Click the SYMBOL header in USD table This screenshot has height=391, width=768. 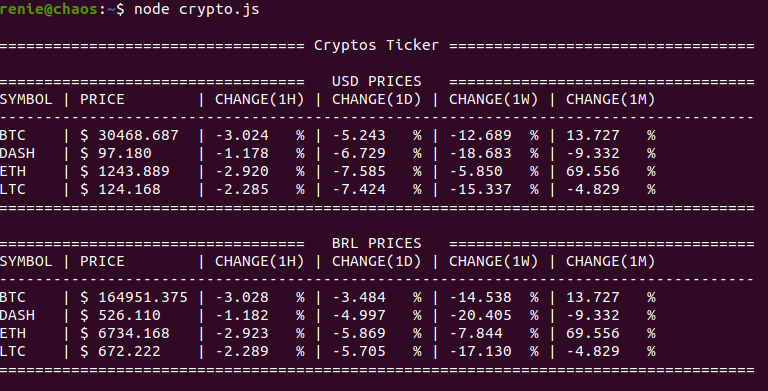click(26, 99)
